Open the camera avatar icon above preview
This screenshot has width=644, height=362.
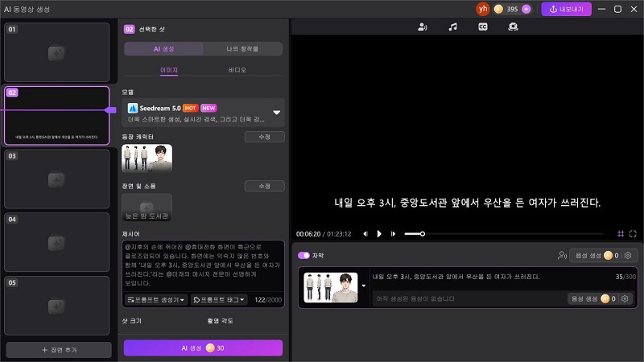(513, 27)
